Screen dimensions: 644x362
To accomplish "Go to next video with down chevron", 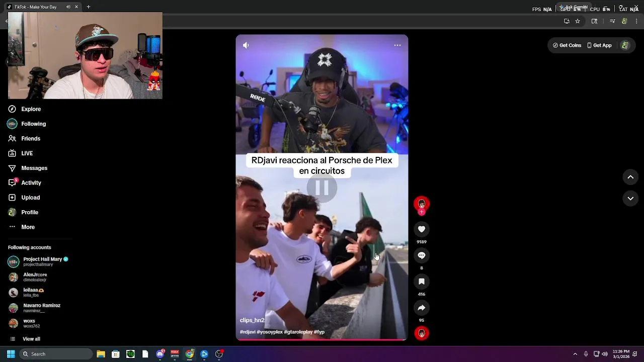I will click(630, 199).
